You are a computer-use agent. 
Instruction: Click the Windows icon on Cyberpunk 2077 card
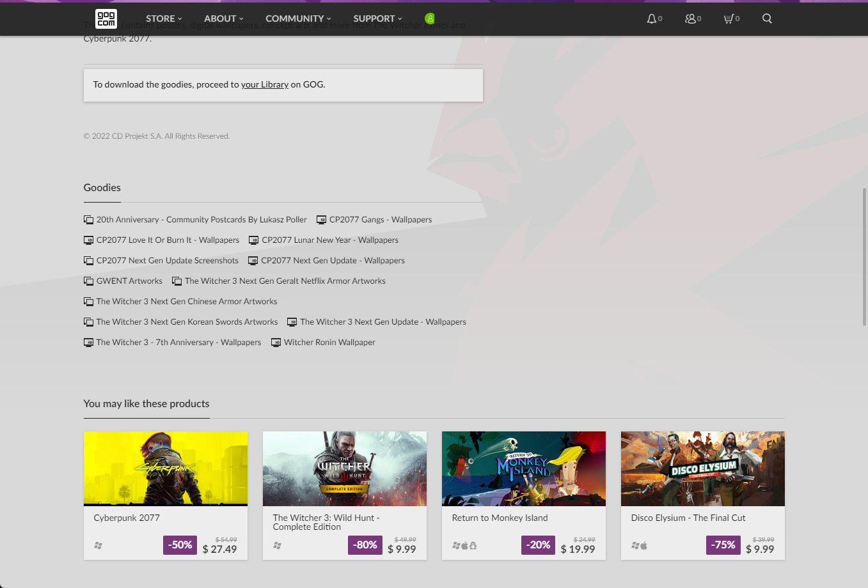[x=98, y=546]
